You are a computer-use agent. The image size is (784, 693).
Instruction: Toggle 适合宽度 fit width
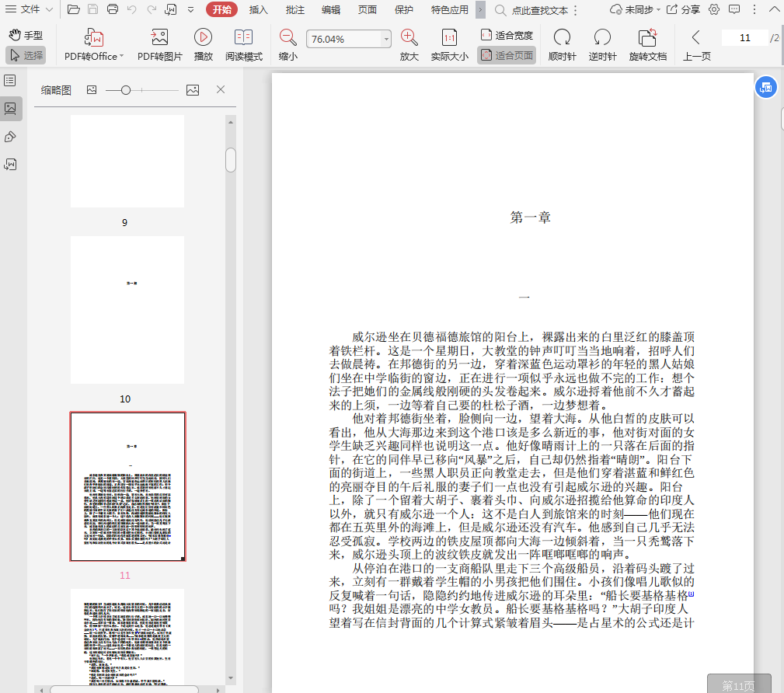click(x=507, y=35)
